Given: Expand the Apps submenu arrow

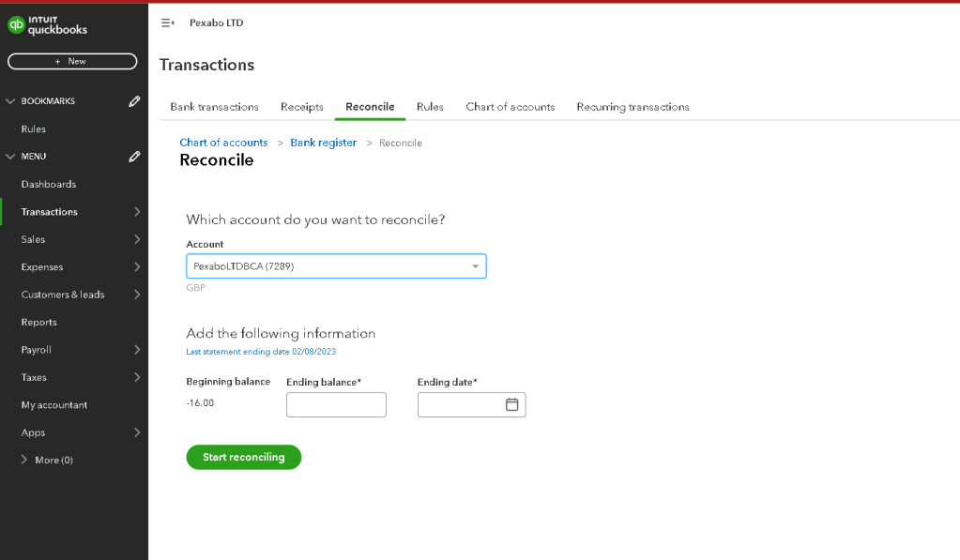Looking at the screenshot, I should point(137,432).
